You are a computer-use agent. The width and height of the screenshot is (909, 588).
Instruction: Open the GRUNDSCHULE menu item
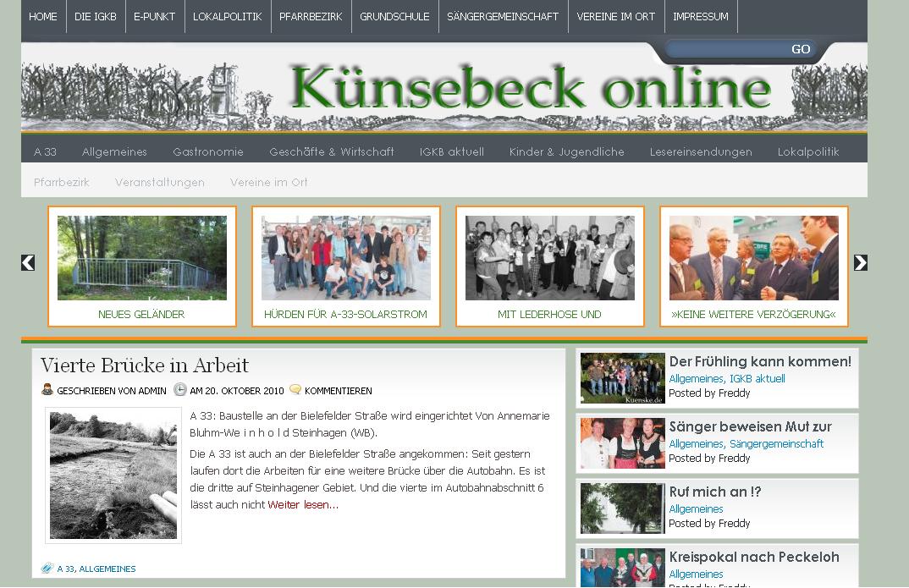coord(394,17)
